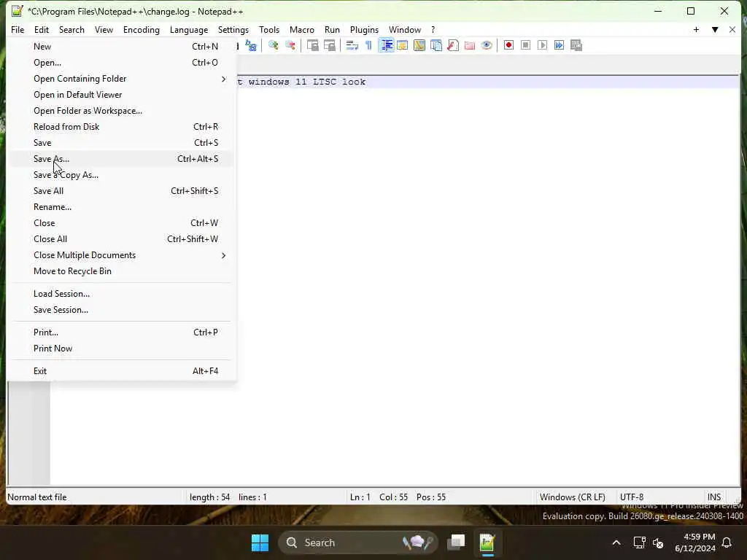Image resolution: width=747 pixels, height=560 pixels.
Task: Open the Search menu
Action: pyautogui.click(x=71, y=29)
